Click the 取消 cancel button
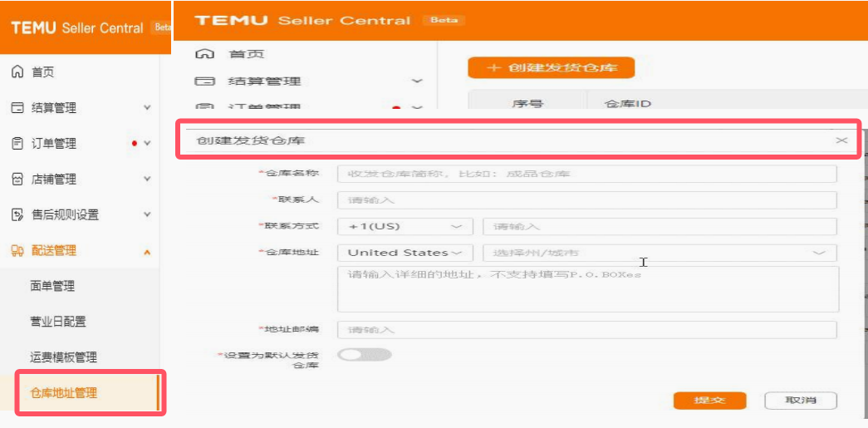 pyautogui.click(x=801, y=401)
